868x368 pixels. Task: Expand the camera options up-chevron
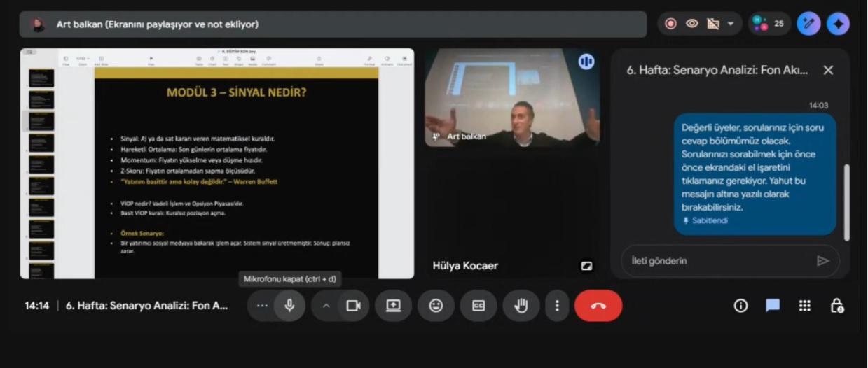326,306
